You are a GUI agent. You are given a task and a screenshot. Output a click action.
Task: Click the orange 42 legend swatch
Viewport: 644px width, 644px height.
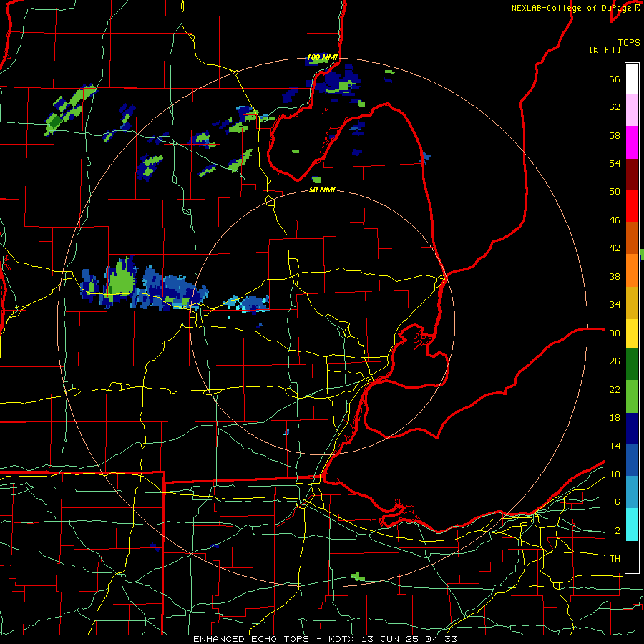[x=632, y=270]
